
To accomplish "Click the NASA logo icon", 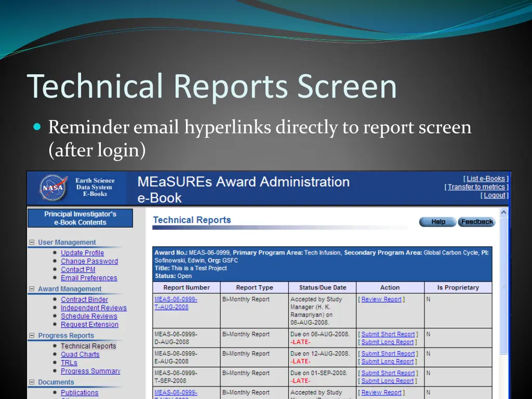I will tap(54, 188).
